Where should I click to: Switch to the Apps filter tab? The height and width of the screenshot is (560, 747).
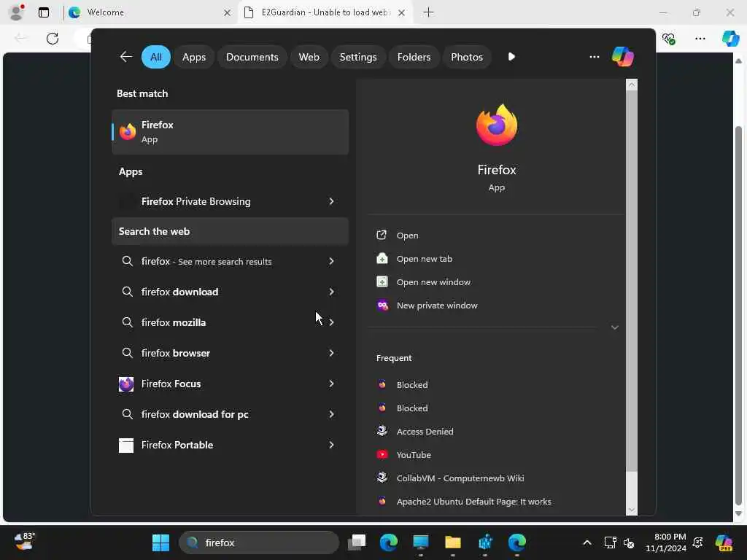tap(194, 57)
